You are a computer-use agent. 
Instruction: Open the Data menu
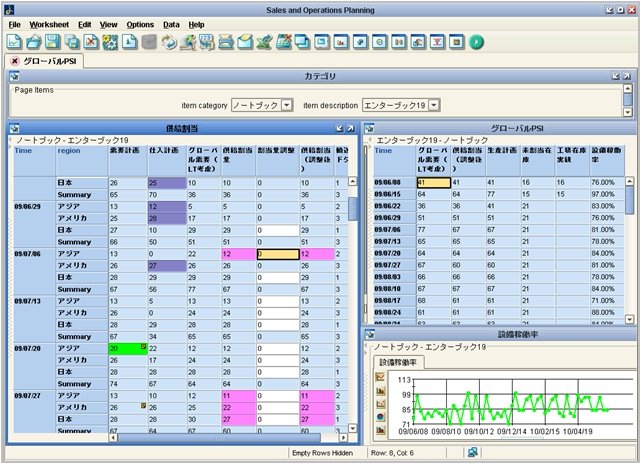pyautogui.click(x=171, y=25)
